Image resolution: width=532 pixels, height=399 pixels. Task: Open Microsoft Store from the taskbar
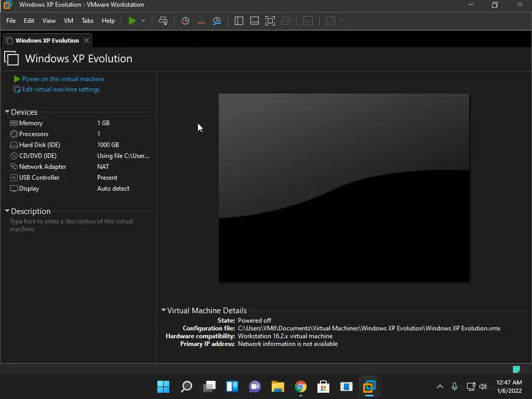[323, 387]
